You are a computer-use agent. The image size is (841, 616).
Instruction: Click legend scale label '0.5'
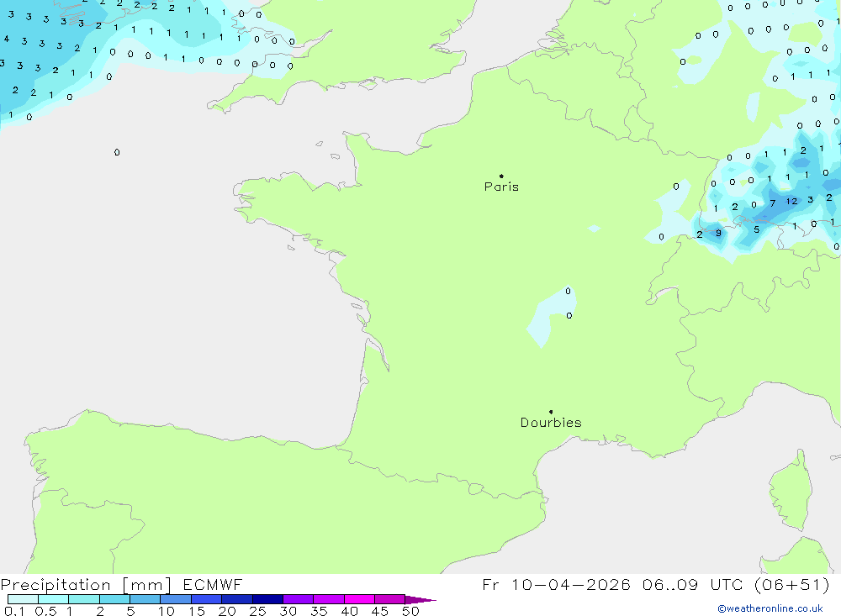[x=45, y=611]
